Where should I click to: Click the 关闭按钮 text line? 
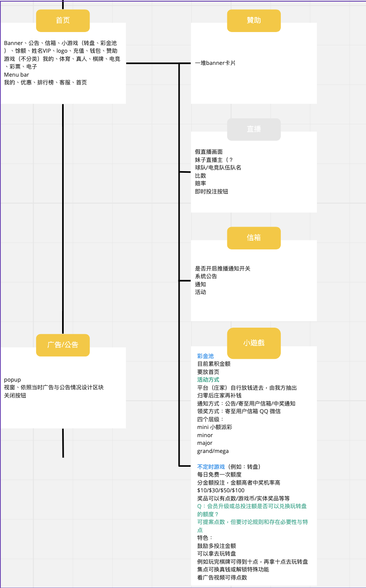(15, 395)
